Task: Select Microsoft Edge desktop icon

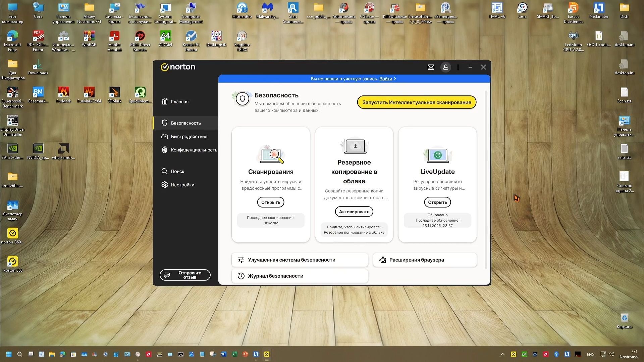Action: 12,41
